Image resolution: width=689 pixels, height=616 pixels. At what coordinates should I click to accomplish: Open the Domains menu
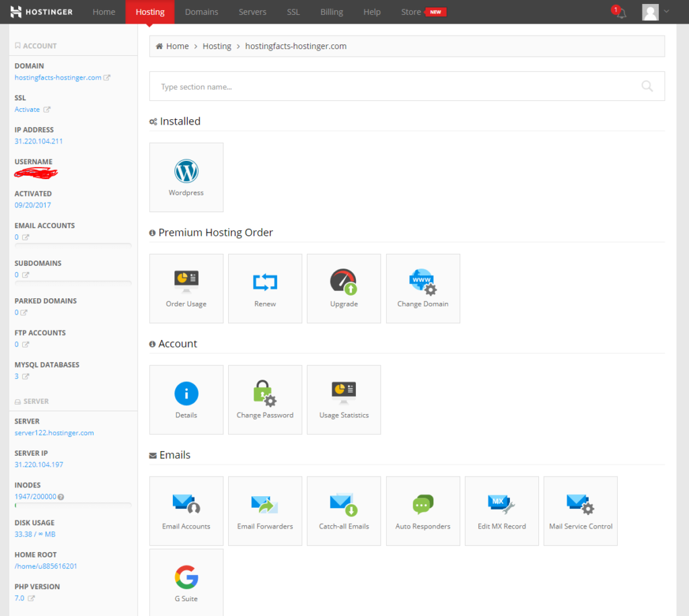201,12
